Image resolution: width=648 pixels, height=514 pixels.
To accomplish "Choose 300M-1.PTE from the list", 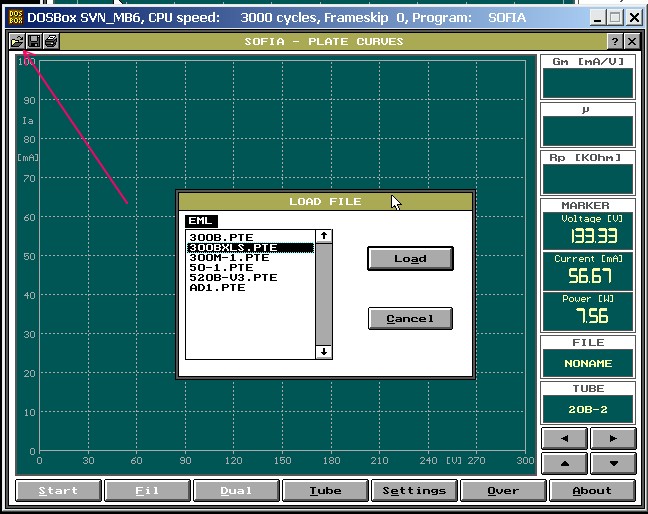I will (x=229, y=257).
